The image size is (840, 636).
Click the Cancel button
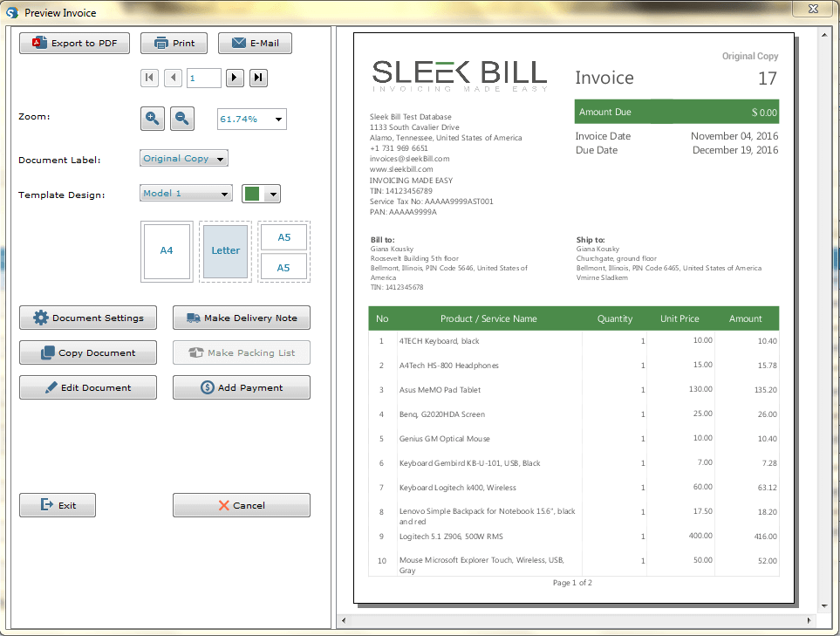(x=241, y=504)
